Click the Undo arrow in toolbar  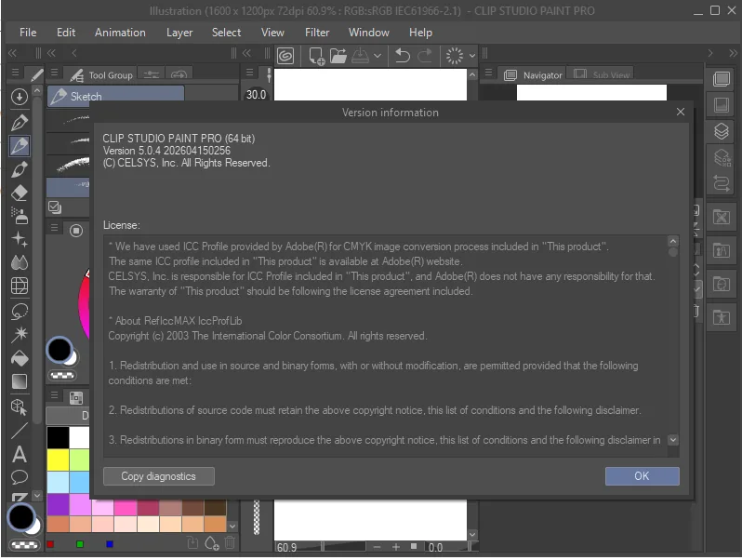click(402, 56)
